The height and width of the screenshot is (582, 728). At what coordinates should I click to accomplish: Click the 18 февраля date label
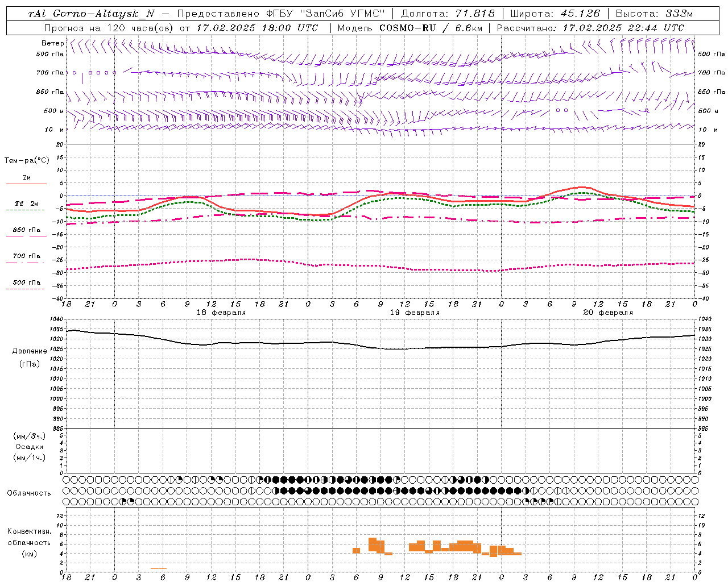(x=221, y=313)
